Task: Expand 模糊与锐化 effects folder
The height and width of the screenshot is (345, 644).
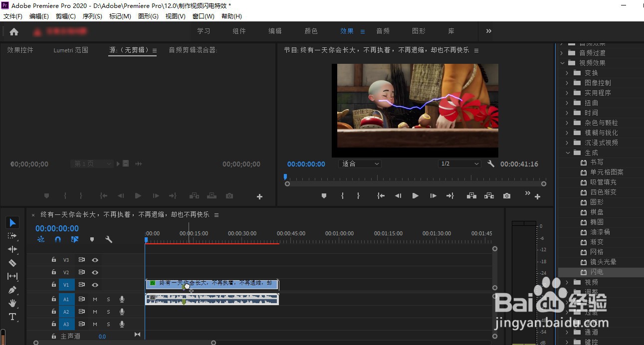Action: [568, 133]
